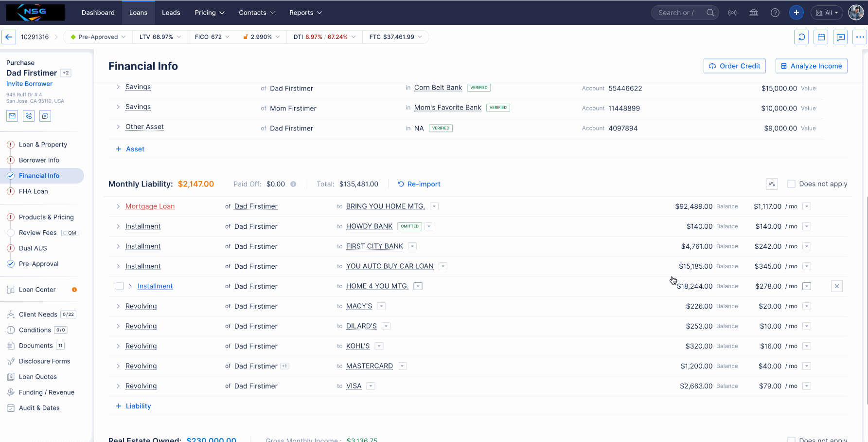Click the Order Credit button
Screen dimensions: 868x442
[734, 66]
